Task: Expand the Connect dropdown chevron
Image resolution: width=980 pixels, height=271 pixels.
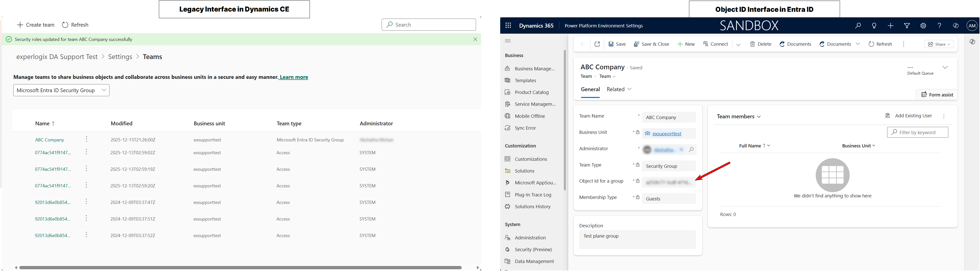Action: point(738,44)
